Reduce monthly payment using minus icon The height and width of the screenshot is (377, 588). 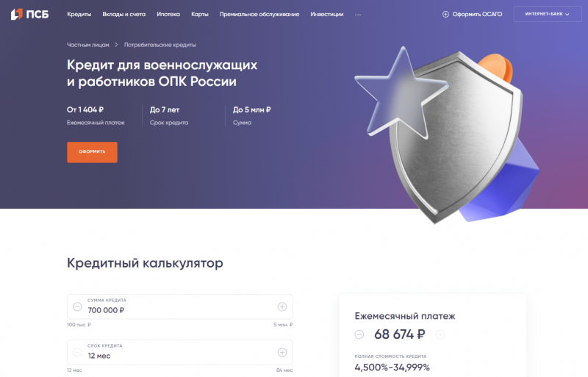coord(359,334)
